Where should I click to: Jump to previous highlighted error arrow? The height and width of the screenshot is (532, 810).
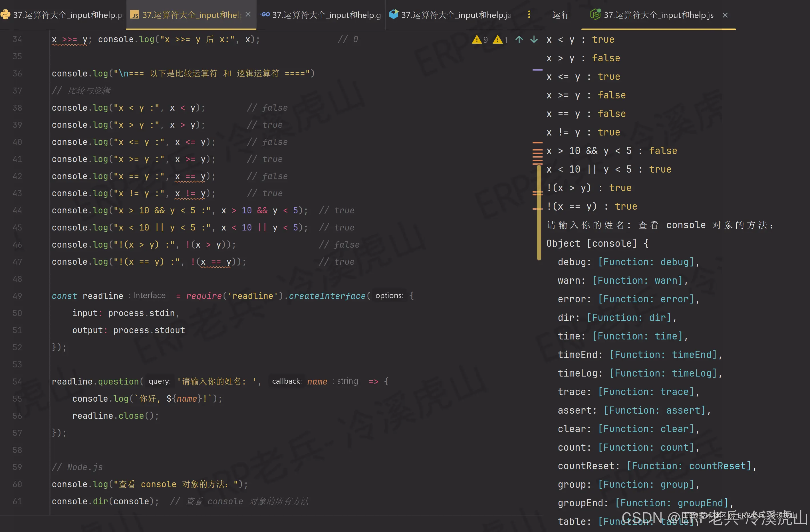(519, 39)
